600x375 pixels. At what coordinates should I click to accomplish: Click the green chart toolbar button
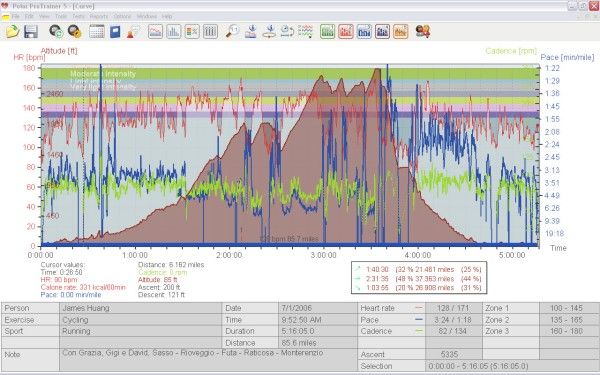pos(328,31)
